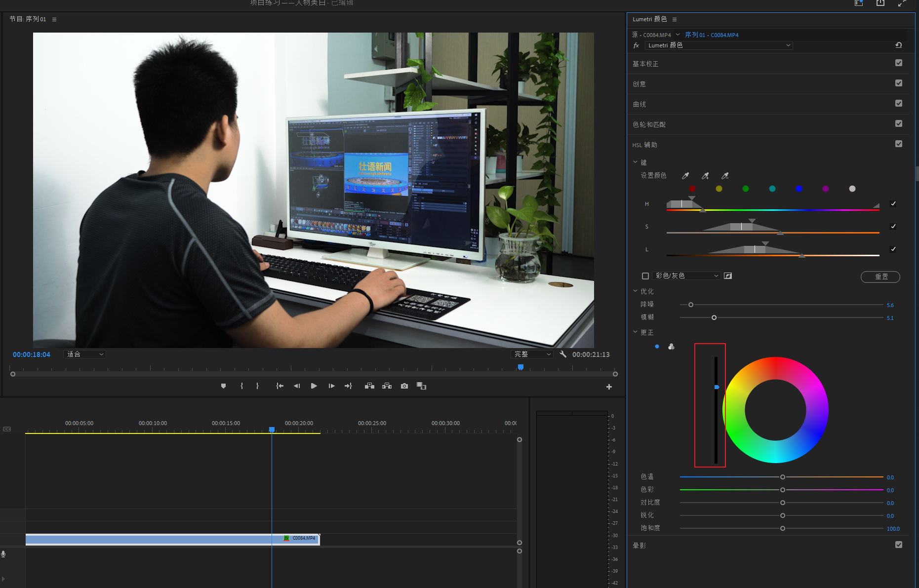
Task: Open the 适合 zoom level dropdown
Action: (85, 354)
